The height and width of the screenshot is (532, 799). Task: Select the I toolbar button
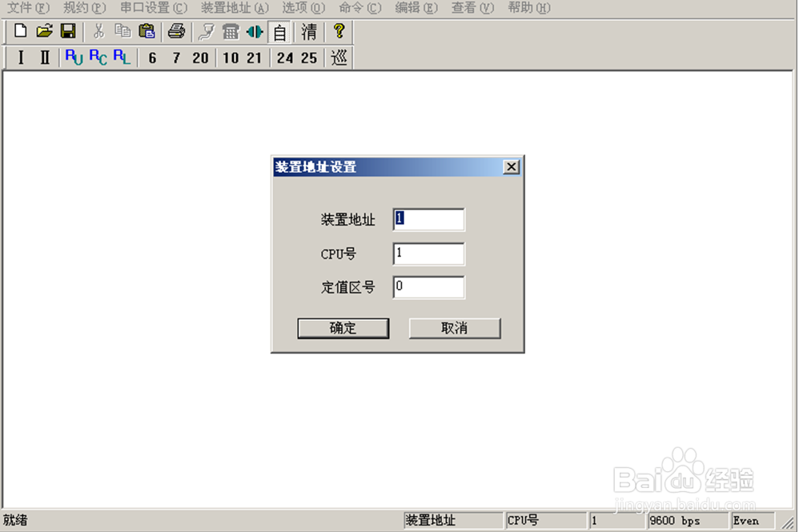(21, 58)
